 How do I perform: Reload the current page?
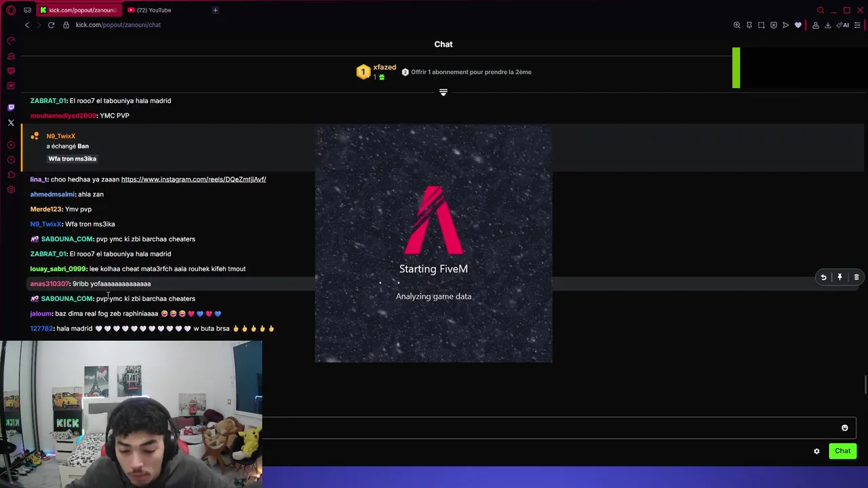51,25
